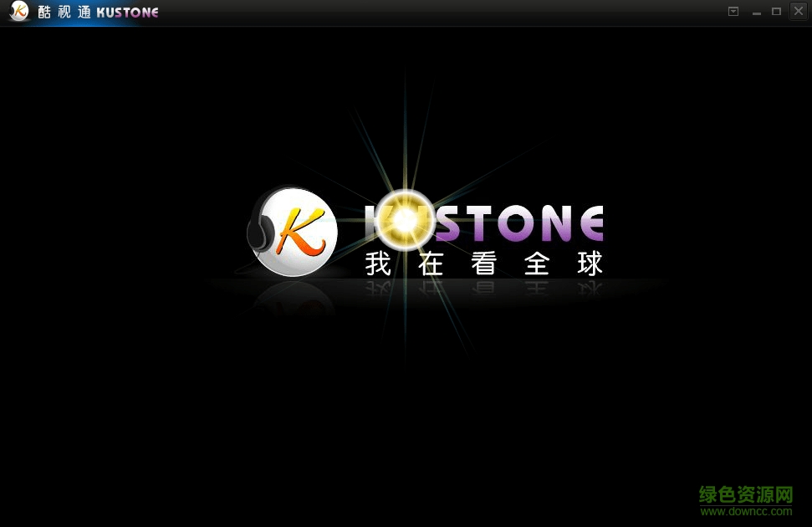Expand the arrow menu near the window controls
Image resolution: width=812 pixels, height=527 pixels.
[x=733, y=11]
